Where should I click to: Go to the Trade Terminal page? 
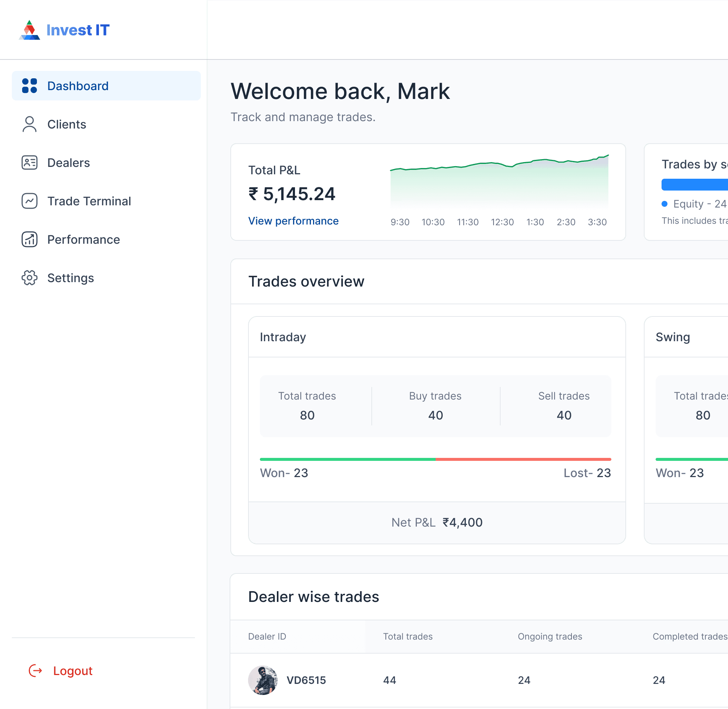pyautogui.click(x=89, y=201)
